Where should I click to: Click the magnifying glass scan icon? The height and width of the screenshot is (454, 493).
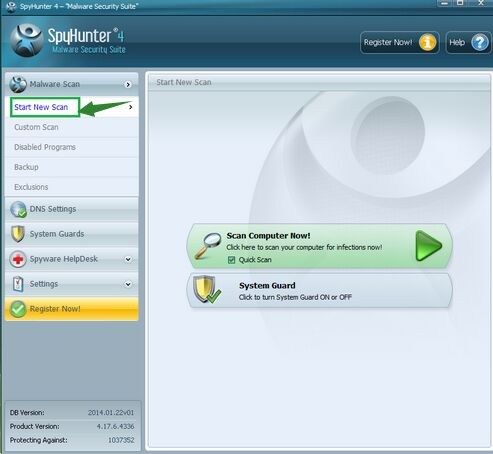208,246
